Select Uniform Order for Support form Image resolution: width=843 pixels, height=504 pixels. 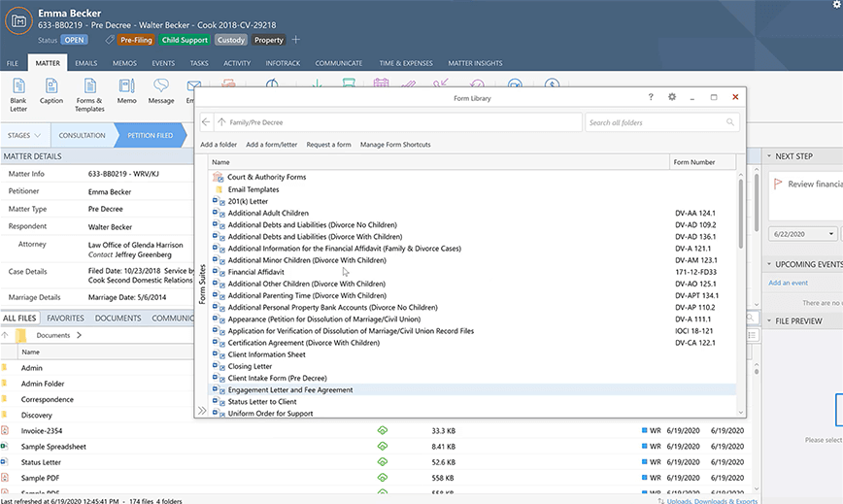(270, 413)
